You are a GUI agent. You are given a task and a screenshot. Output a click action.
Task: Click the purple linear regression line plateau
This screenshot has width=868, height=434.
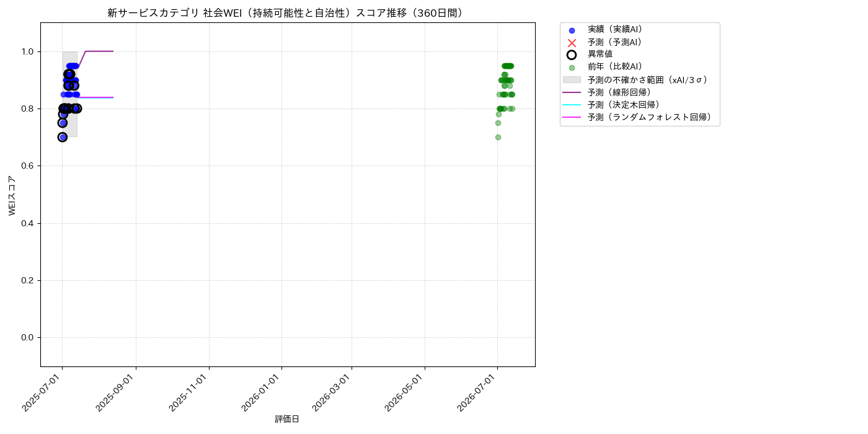(99, 51)
